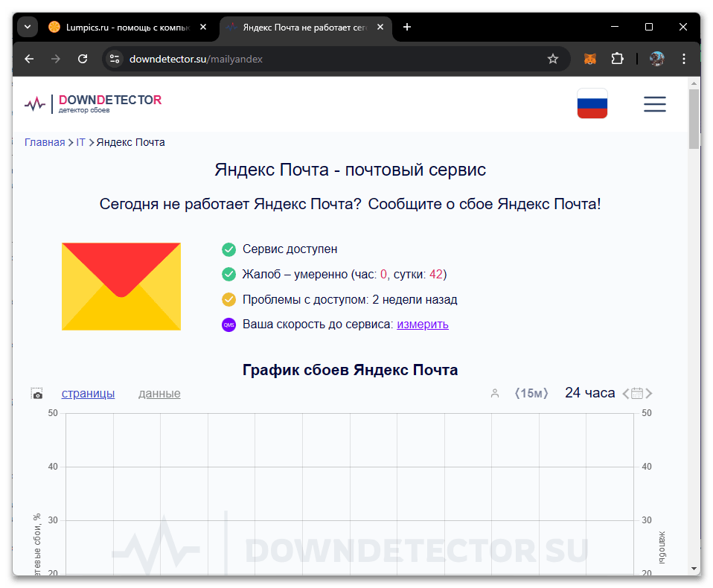713x588 pixels.
Task: Open the chart calendar date picker
Action: (x=637, y=393)
